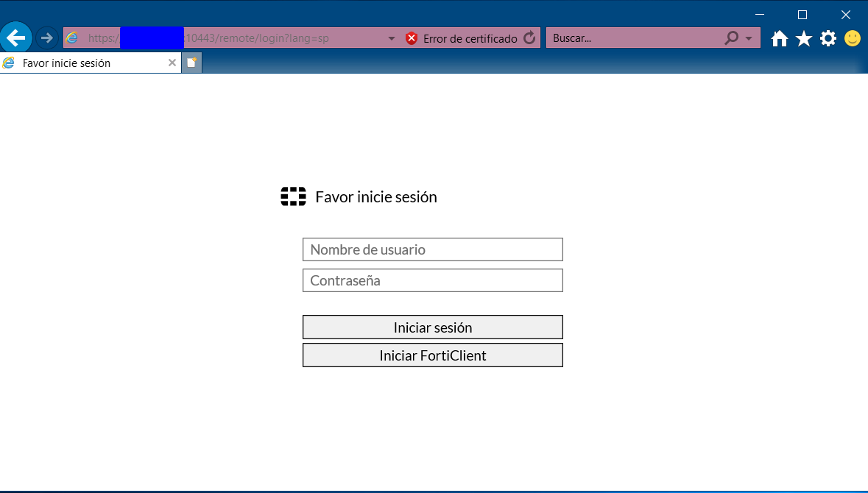Open Favorites with the star icon
Image resolution: width=868 pixels, height=493 pixels.
[x=804, y=39]
